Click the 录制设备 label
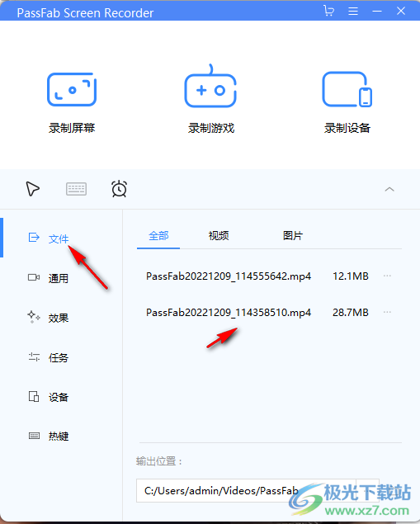 click(x=347, y=128)
